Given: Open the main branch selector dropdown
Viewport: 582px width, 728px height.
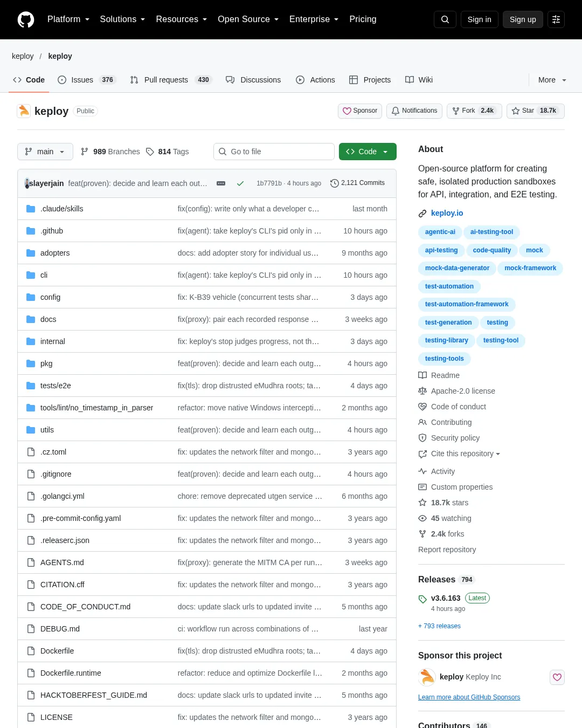Looking at the screenshot, I should pos(45,152).
